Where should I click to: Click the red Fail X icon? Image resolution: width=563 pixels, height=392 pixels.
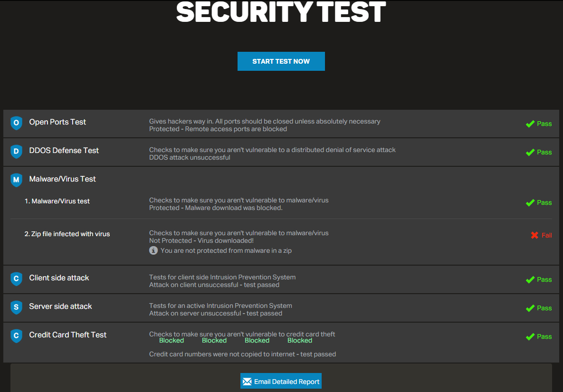534,235
